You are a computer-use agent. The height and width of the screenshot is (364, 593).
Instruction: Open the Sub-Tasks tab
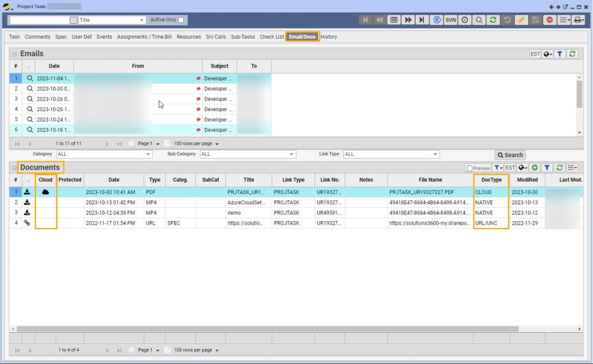(243, 37)
